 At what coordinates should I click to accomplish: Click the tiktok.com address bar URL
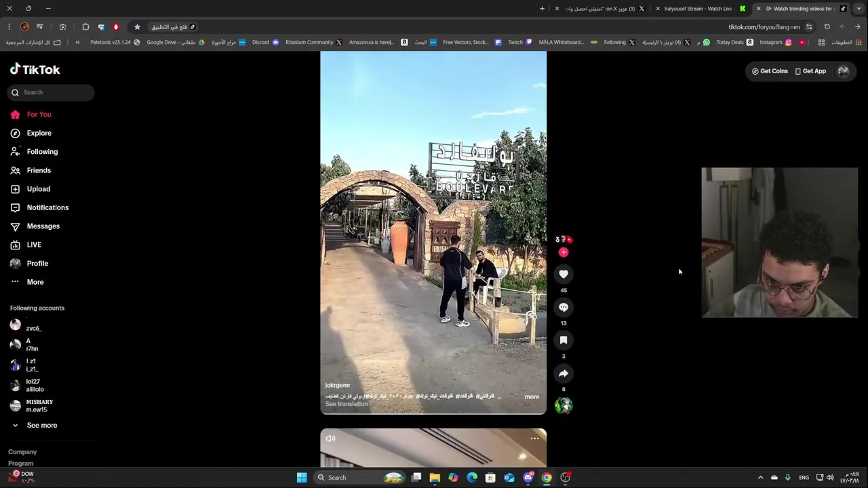pyautogui.click(x=764, y=27)
